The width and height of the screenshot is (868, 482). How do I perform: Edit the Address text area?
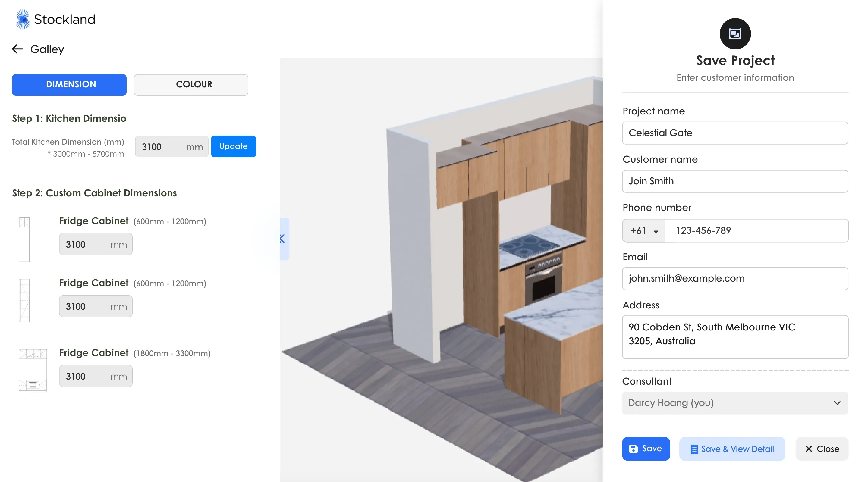tap(735, 337)
